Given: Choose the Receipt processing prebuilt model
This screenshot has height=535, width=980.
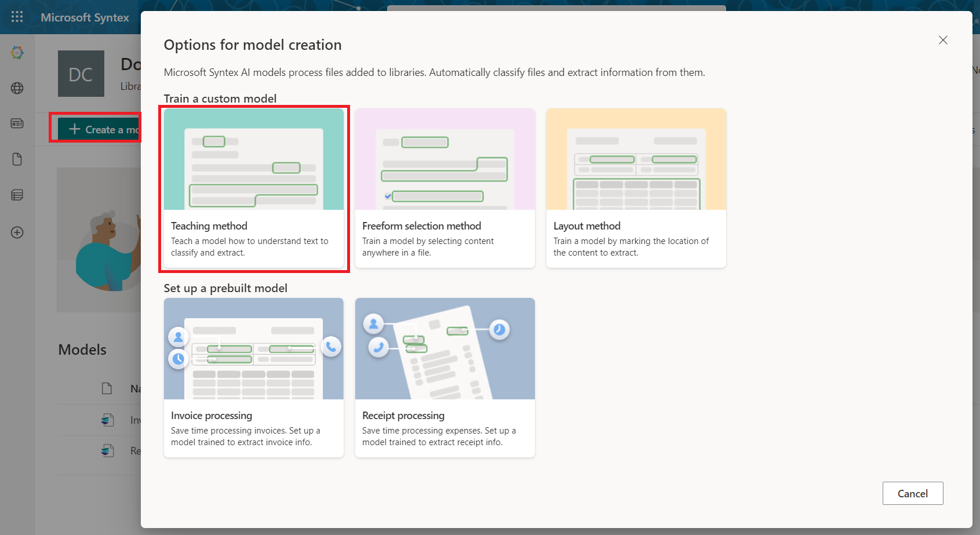Looking at the screenshot, I should tap(445, 377).
